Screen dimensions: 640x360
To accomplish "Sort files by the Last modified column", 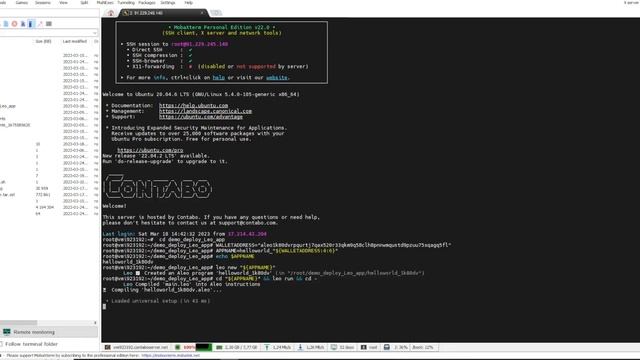I will [75, 41].
